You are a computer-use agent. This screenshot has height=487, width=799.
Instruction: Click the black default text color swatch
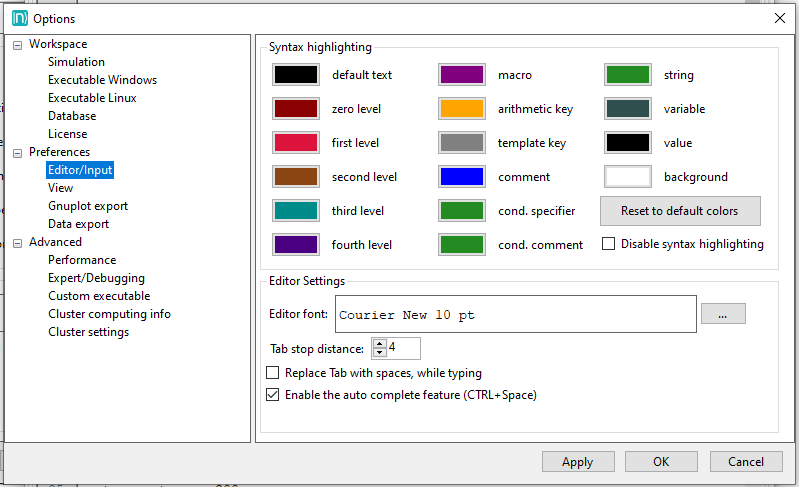(296, 75)
